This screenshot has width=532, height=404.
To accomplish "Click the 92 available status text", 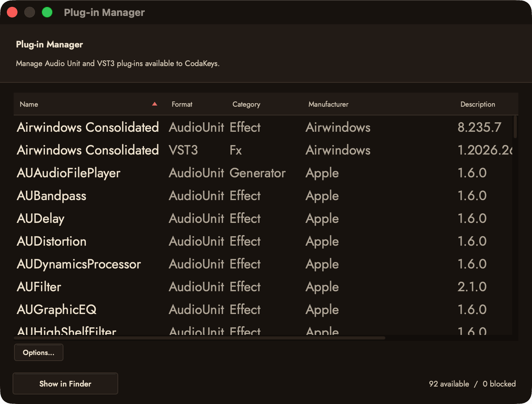I will coord(449,384).
